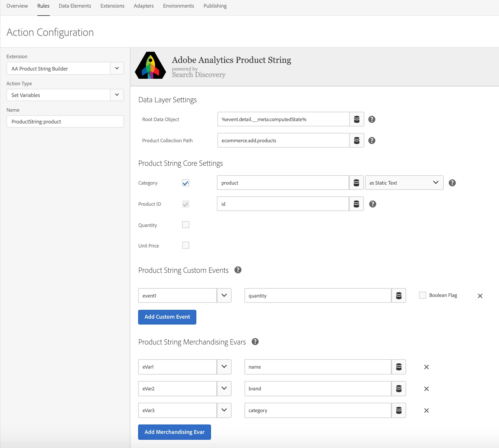Image resolution: width=499 pixels, height=448 pixels.
Task: Show help for Product String Custom Events
Action: coord(238,270)
